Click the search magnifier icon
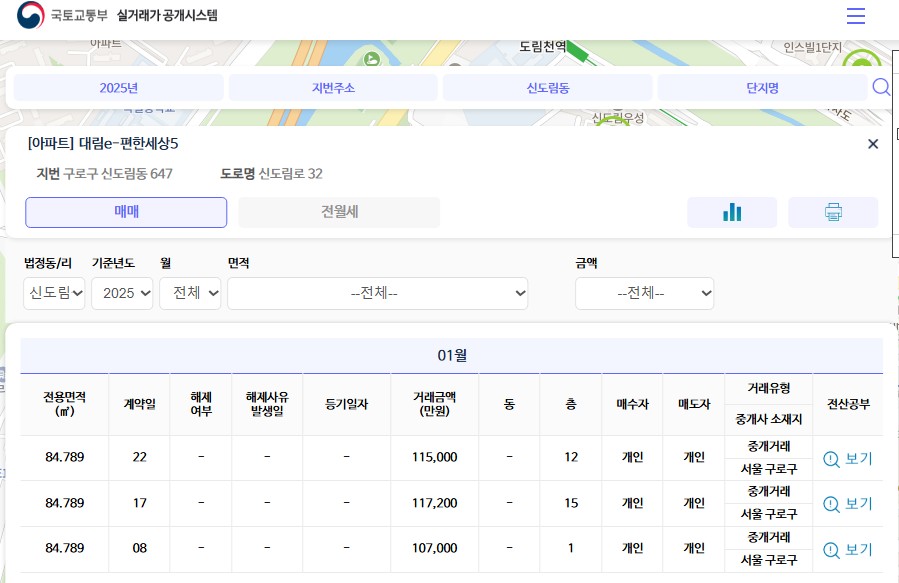 pyautogui.click(x=881, y=87)
